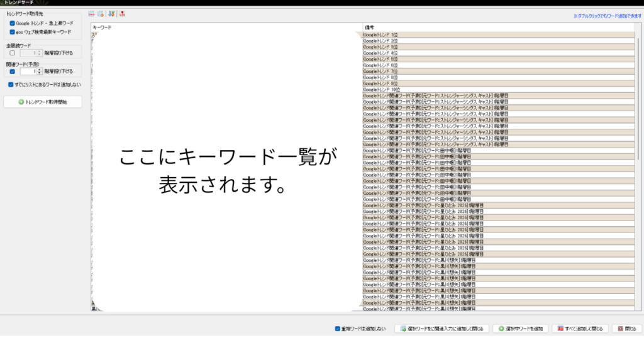Click the second toolbar list icon
644x338 pixels.
tap(101, 14)
